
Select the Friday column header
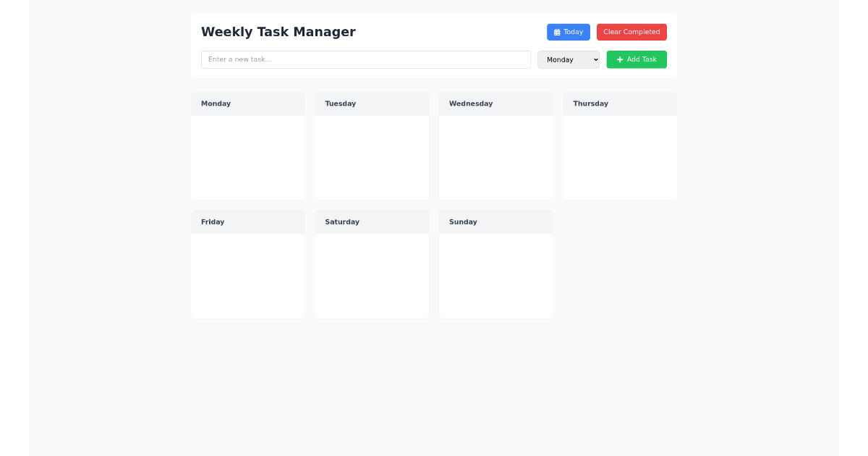click(x=248, y=222)
